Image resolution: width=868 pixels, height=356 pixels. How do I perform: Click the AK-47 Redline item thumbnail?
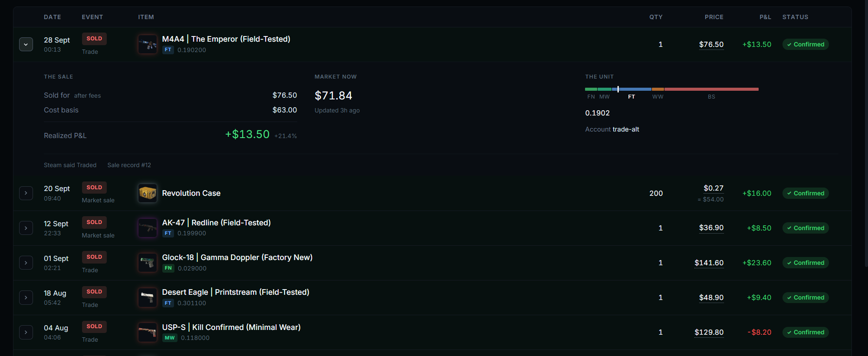pyautogui.click(x=148, y=228)
